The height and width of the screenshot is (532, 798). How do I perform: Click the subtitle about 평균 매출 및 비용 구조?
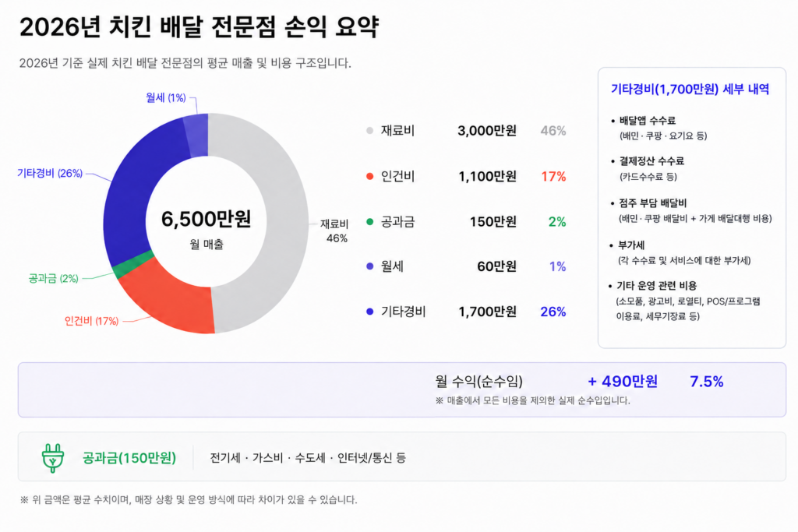[185, 63]
